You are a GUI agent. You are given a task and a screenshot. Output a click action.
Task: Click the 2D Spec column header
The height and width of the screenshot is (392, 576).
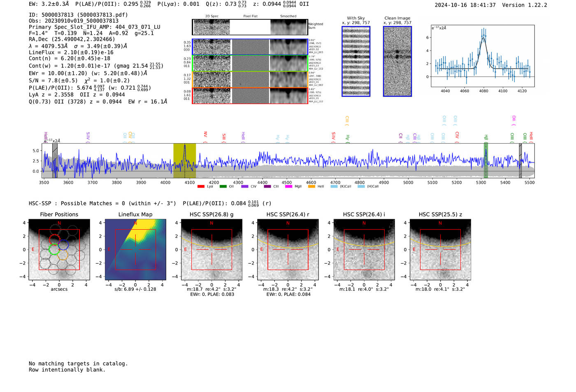click(212, 16)
